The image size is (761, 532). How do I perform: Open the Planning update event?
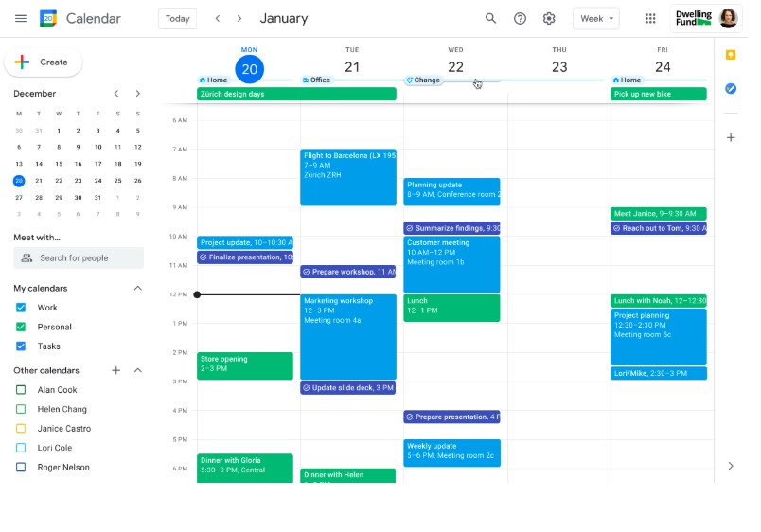pos(451,192)
